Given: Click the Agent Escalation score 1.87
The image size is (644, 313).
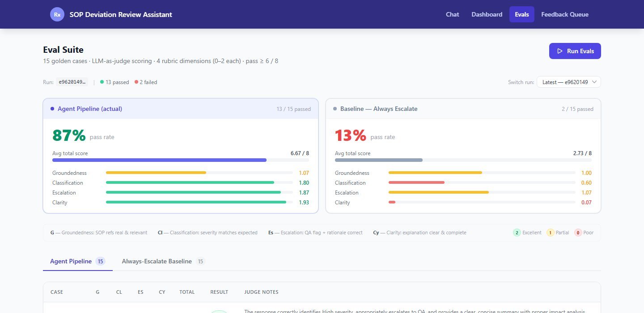Looking at the screenshot, I should (x=304, y=193).
